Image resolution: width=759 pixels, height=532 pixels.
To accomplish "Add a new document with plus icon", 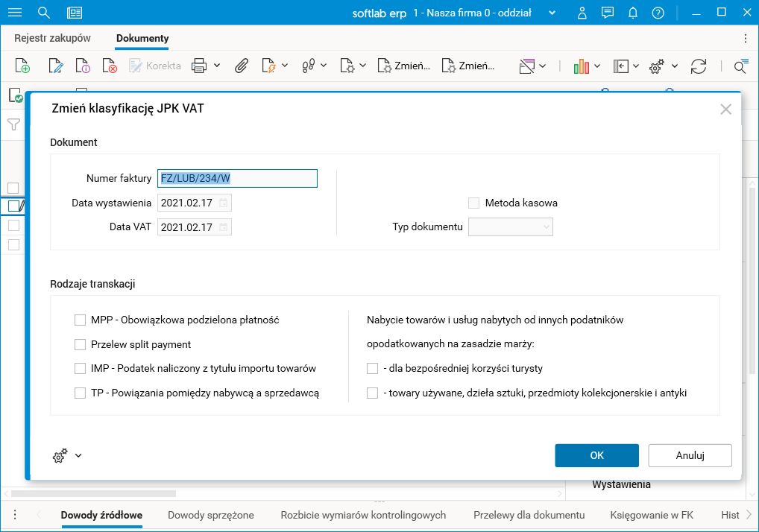I will 22,66.
